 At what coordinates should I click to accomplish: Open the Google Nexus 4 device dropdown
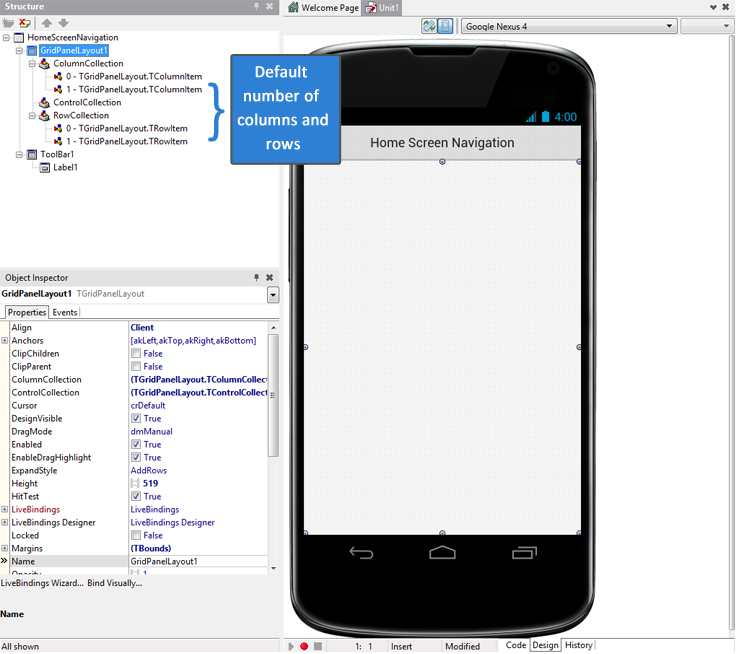tap(669, 26)
